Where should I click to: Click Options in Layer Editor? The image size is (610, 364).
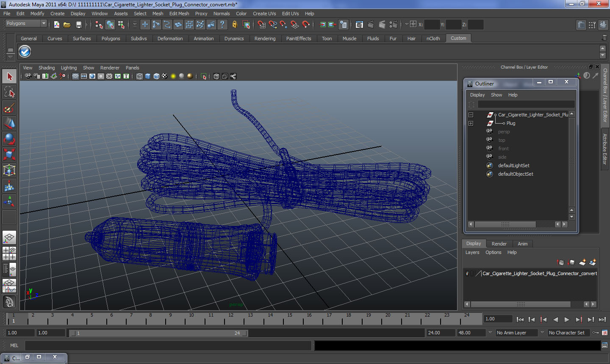tap(493, 252)
